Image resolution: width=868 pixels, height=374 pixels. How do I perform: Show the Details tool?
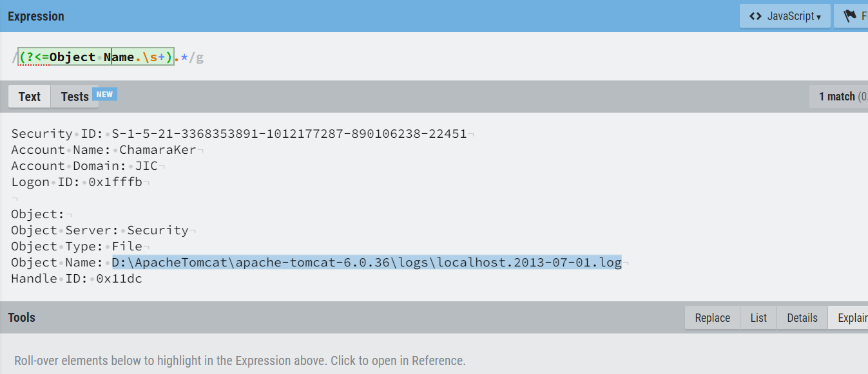coord(802,318)
